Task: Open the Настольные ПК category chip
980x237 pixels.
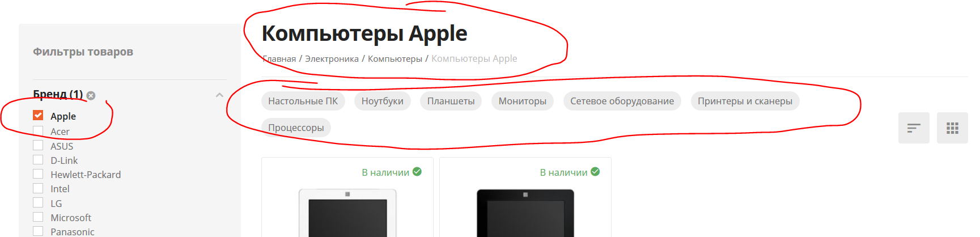Action: point(303,101)
